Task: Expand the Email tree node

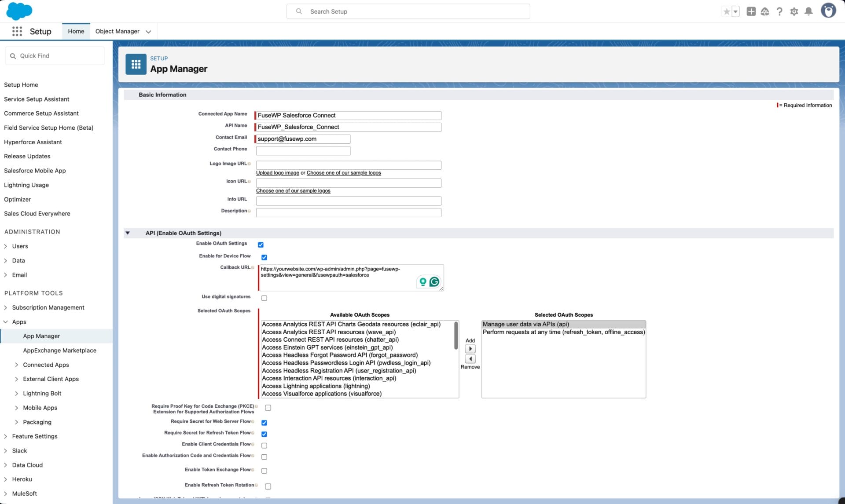Action: point(6,275)
